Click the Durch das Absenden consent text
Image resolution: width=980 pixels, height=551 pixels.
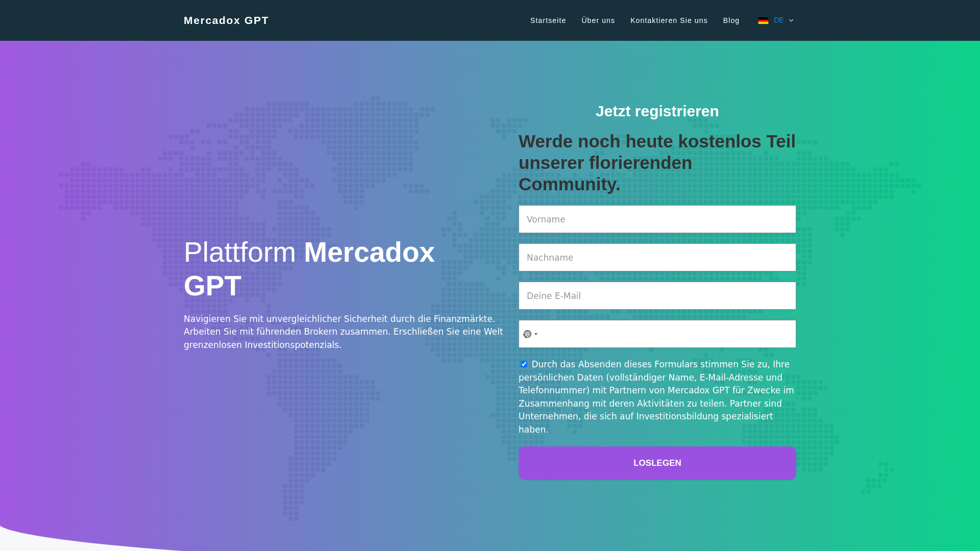click(657, 397)
